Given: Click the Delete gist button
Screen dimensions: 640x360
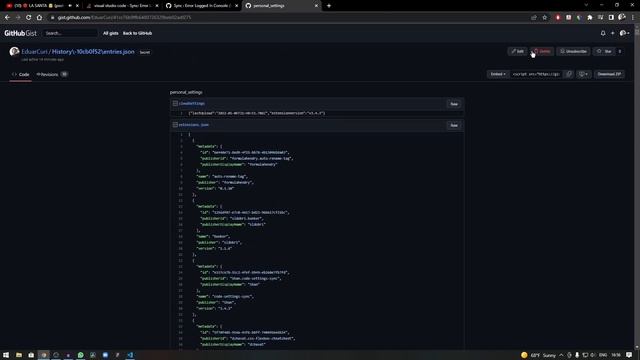Looking at the screenshot, I should click(542, 51).
